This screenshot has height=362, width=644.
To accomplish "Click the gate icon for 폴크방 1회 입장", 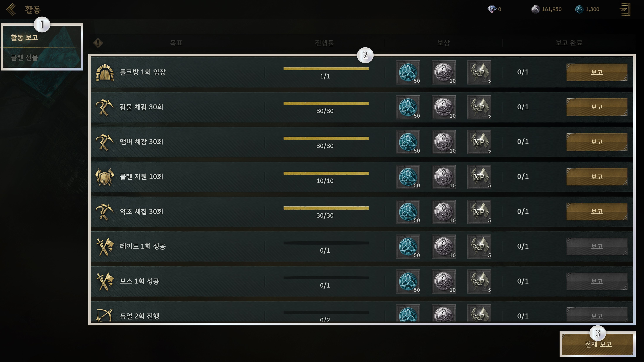I will [105, 72].
